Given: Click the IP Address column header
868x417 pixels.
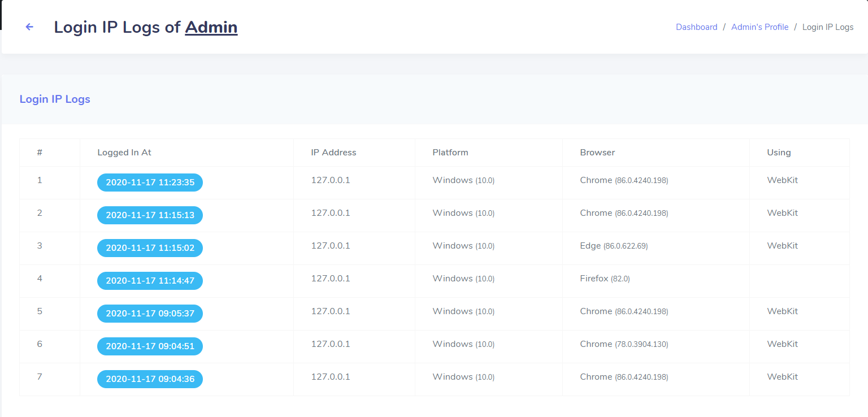Looking at the screenshot, I should (x=333, y=153).
